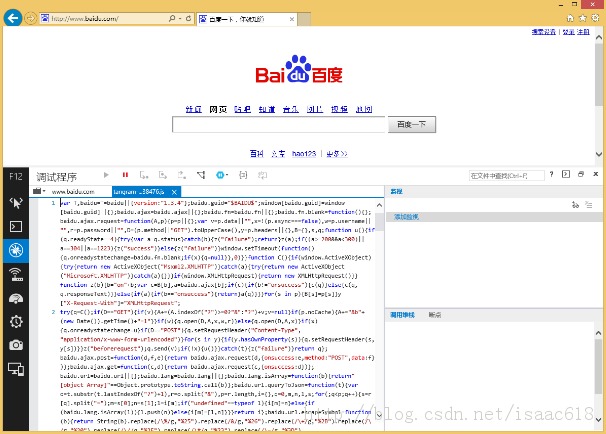Unpin the F12 developer tools pane
606x434 pixels.
581,174
